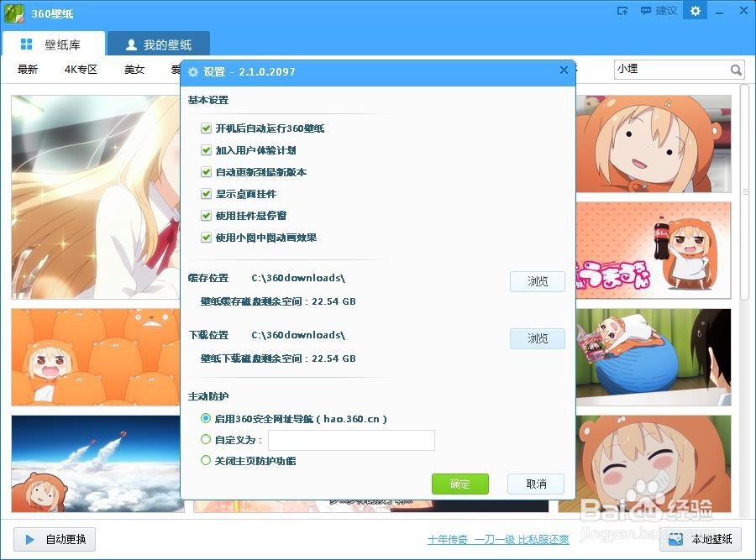Click the green 确定 button

pyautogui.click(x=460, y=484)
